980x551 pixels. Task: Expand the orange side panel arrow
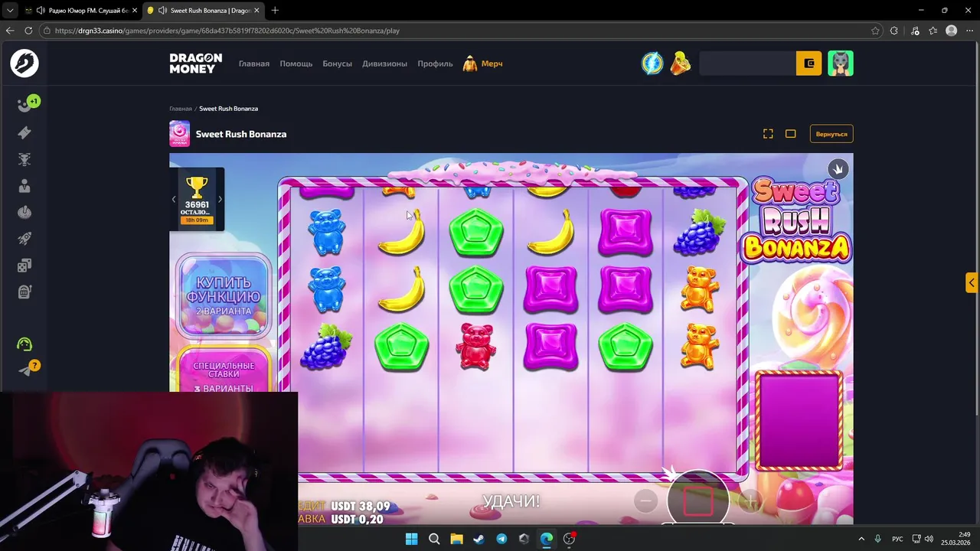pyautogui.click(x=972, y=282)
